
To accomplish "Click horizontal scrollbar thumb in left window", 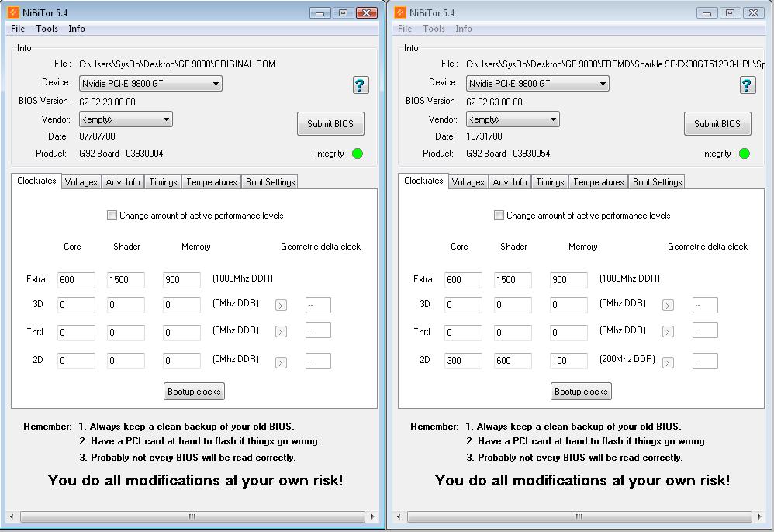I will (x=192, y=516).
